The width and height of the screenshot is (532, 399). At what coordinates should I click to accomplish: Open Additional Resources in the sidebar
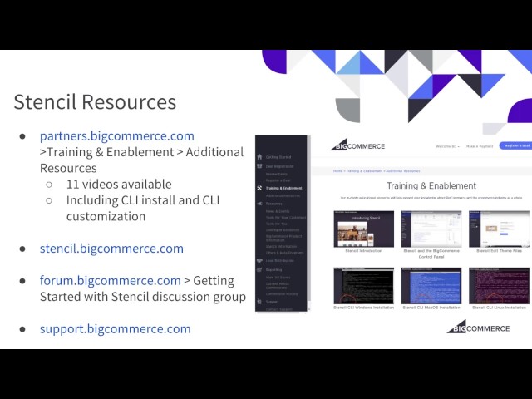tap(283, 196)
